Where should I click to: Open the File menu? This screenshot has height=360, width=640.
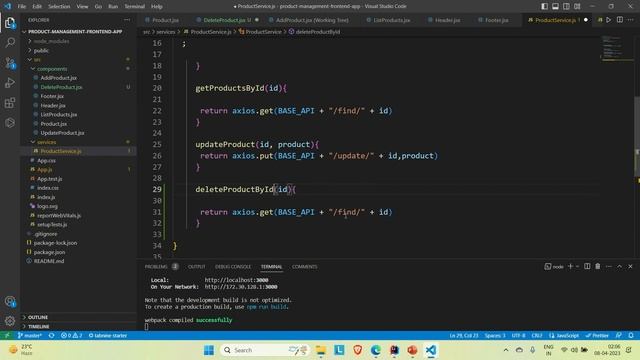[22, 6]
